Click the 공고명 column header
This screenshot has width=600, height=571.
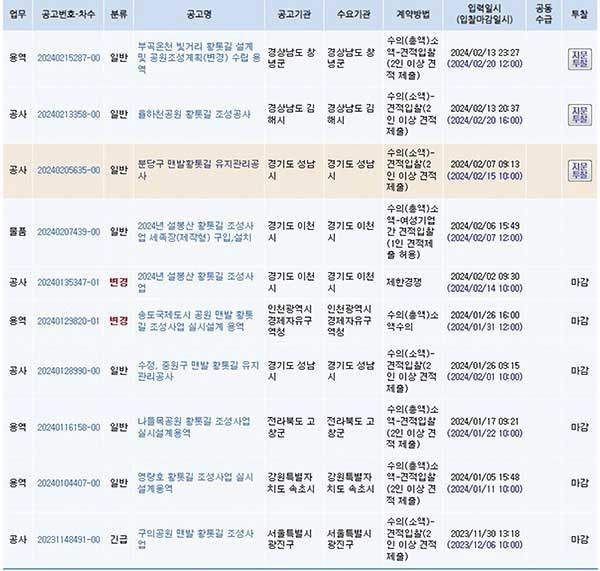click(199, 15)
